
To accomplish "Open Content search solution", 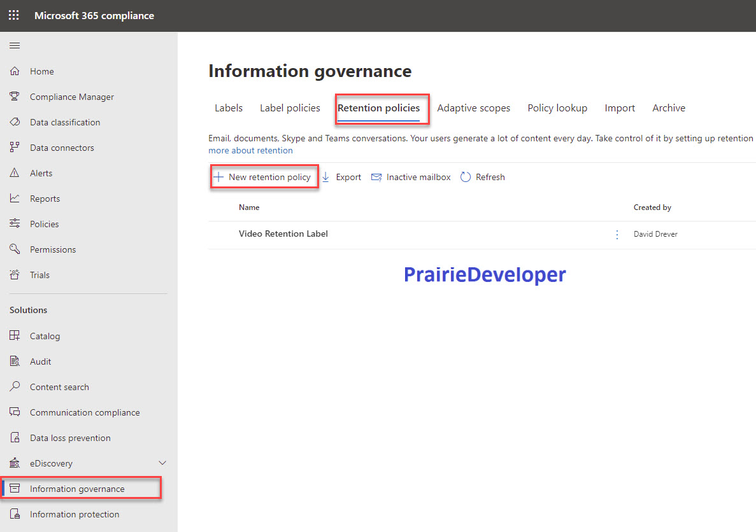I will tap(59, 387).
